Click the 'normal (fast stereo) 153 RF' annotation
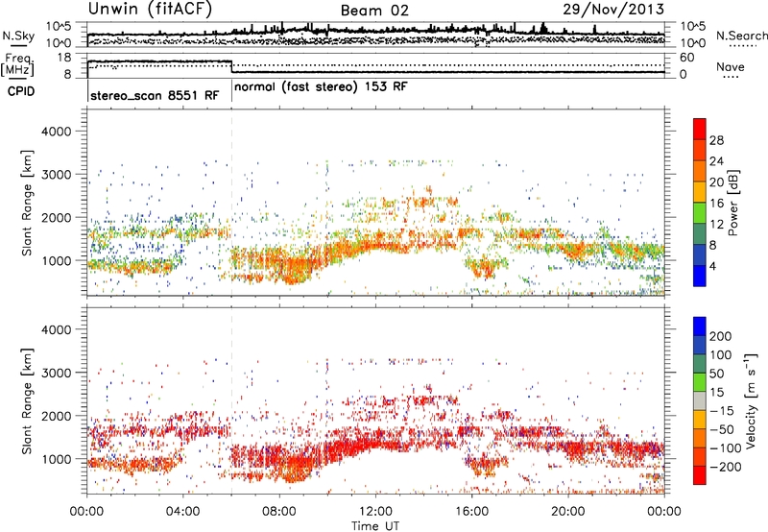Screen dimensions: 768x532 (x=321, y=87)
